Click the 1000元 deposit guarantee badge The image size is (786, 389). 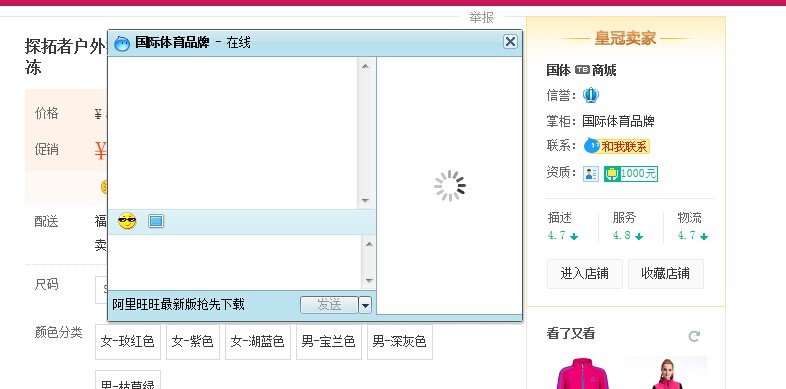point(631,174)
